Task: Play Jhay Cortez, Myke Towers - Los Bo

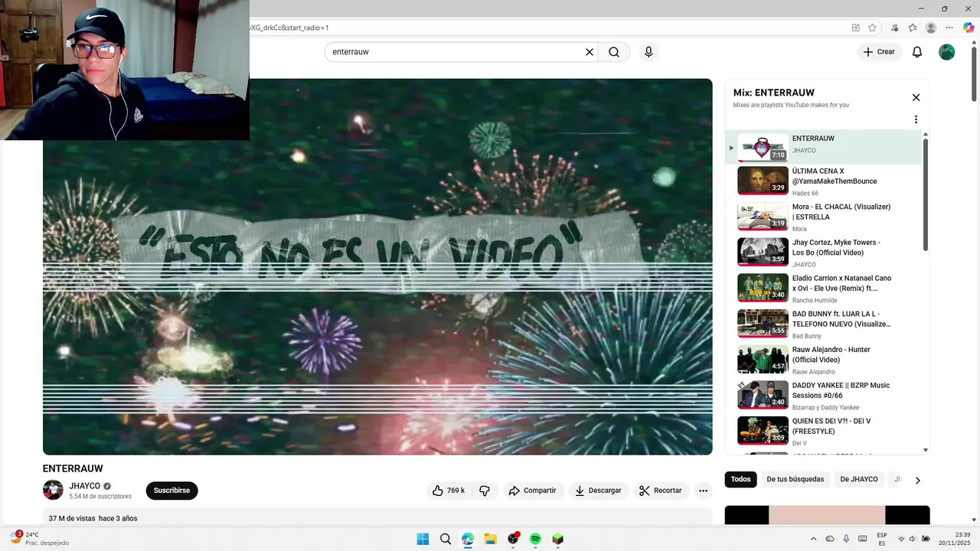Action: coord(824,253)
